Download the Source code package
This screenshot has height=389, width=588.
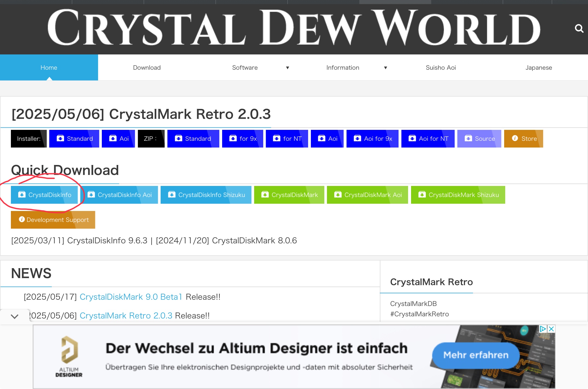pos(479,139)
